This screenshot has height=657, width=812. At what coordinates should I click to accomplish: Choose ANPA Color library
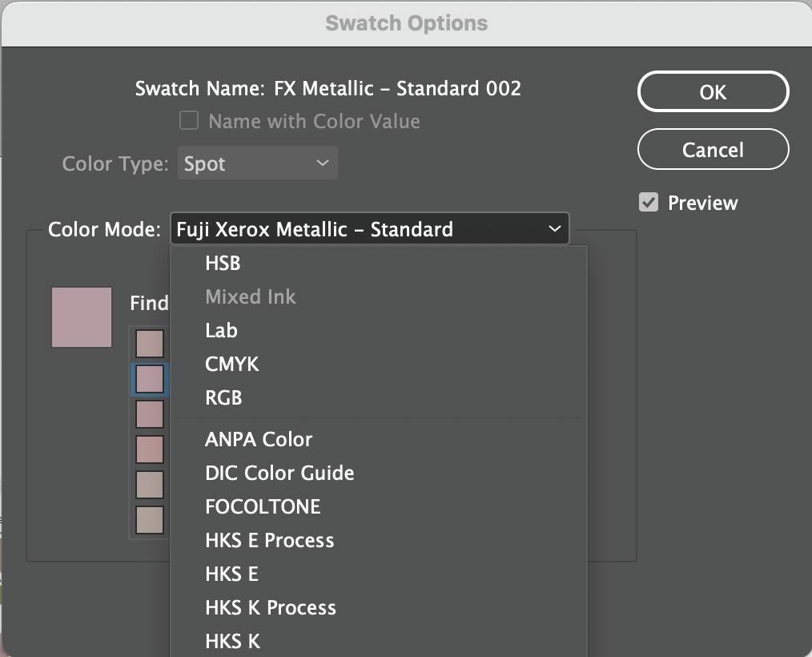point(259,439)
